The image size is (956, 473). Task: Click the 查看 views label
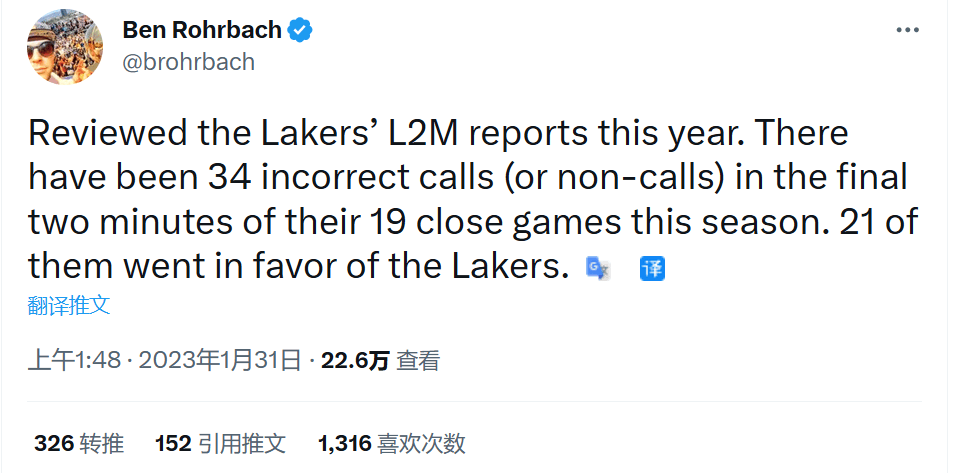[418, 360]
